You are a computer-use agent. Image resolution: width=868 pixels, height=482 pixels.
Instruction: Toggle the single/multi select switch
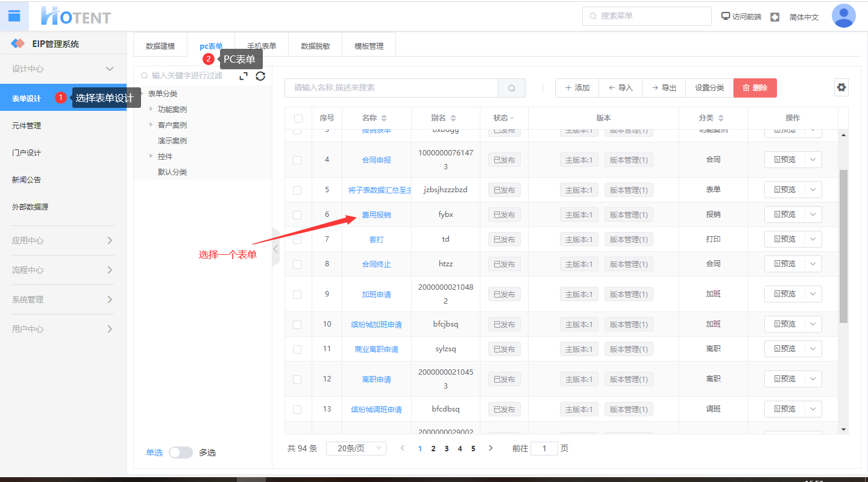(181, 452)
